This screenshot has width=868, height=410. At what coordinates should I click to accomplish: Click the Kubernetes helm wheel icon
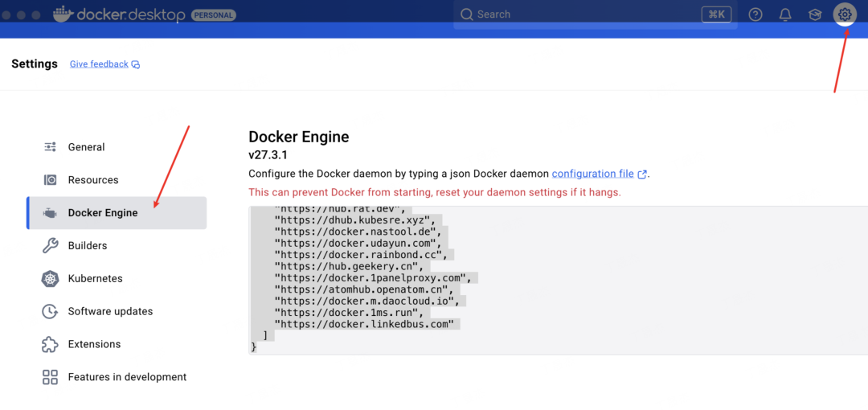51,278
